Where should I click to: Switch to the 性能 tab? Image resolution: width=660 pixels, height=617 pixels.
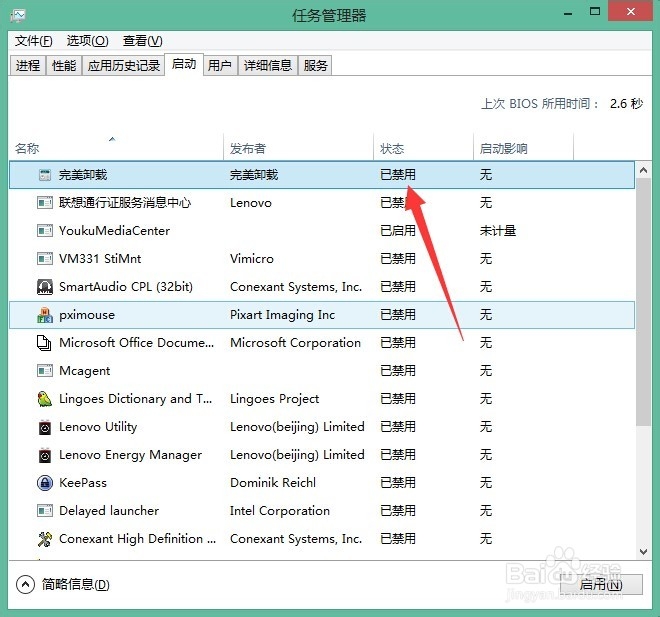tap(64, 65)
